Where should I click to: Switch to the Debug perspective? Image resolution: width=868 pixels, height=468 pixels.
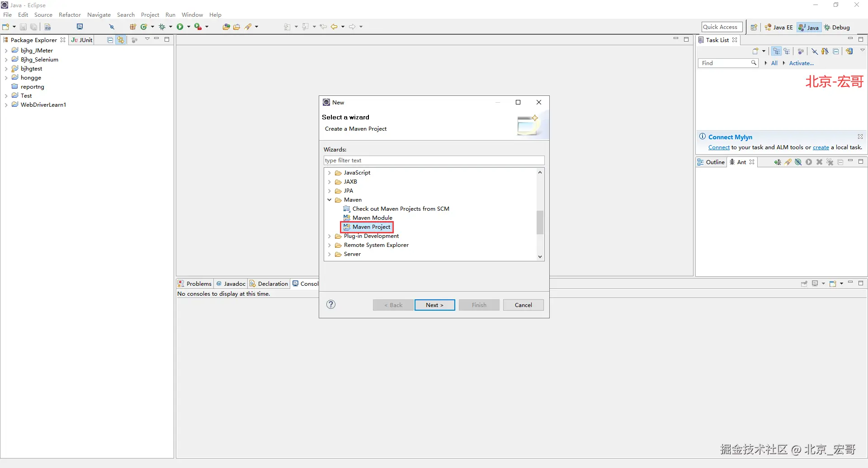pos(837,27)
